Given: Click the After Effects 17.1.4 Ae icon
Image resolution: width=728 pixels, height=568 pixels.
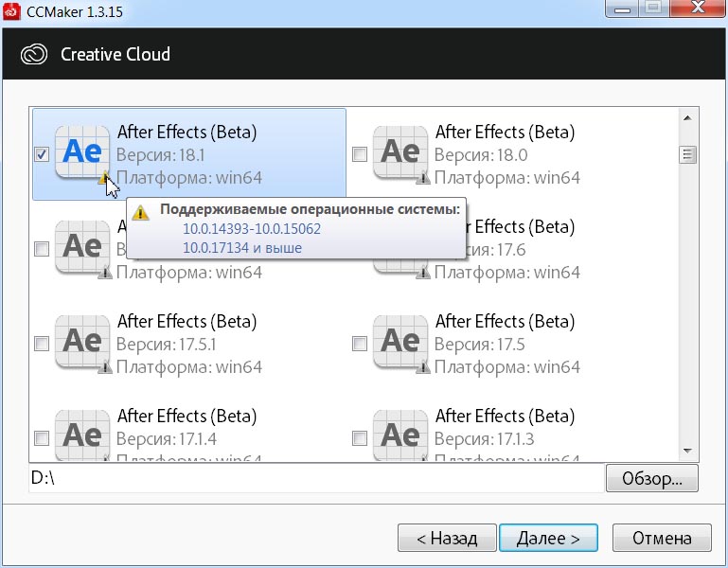Looking at the screenshot, I should 82,435.
